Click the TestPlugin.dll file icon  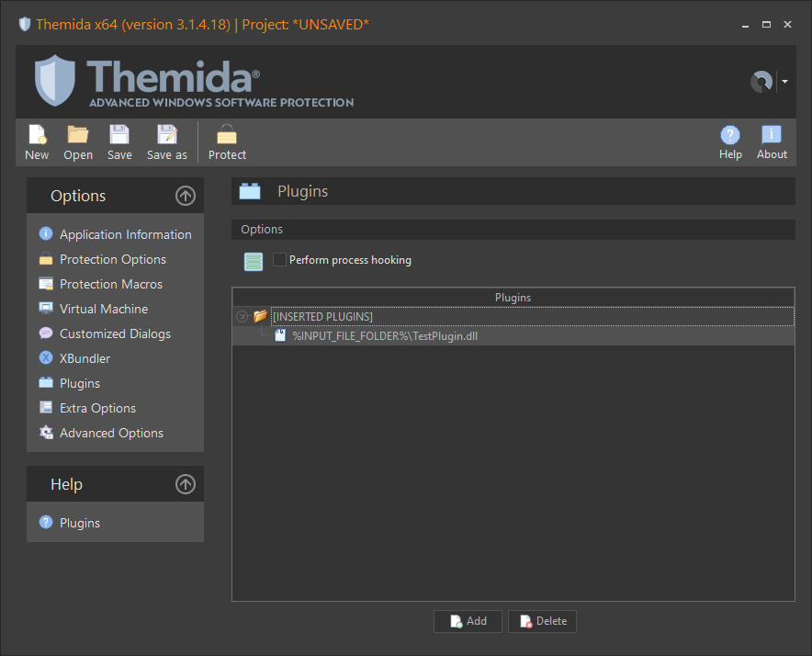point(280,335)
